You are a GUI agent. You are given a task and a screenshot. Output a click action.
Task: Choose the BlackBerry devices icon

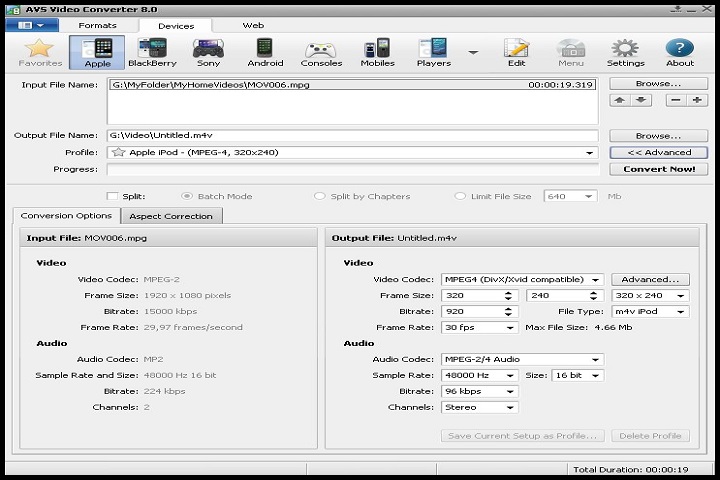(152, 53)
